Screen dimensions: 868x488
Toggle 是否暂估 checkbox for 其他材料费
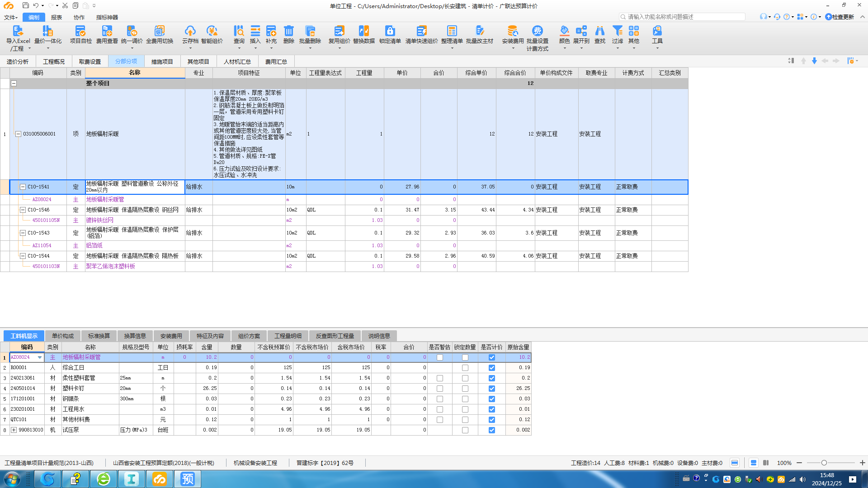[x=440, y=420]
